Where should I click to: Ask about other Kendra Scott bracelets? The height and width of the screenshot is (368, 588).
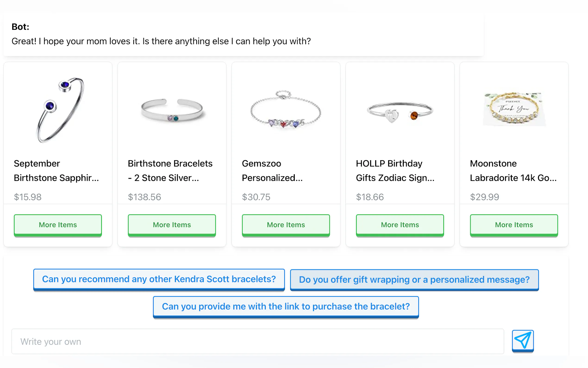159,279
